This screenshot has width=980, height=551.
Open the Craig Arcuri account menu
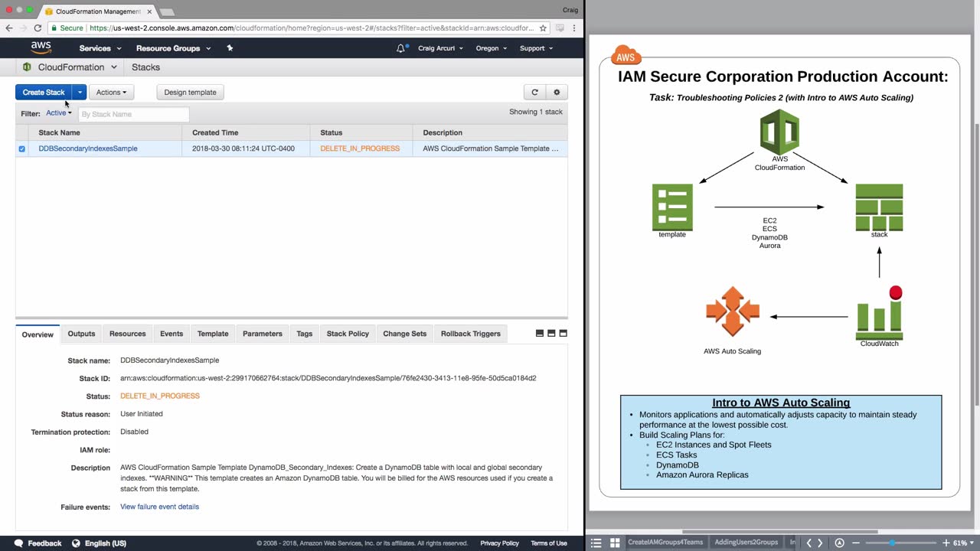tap(440, 48)
